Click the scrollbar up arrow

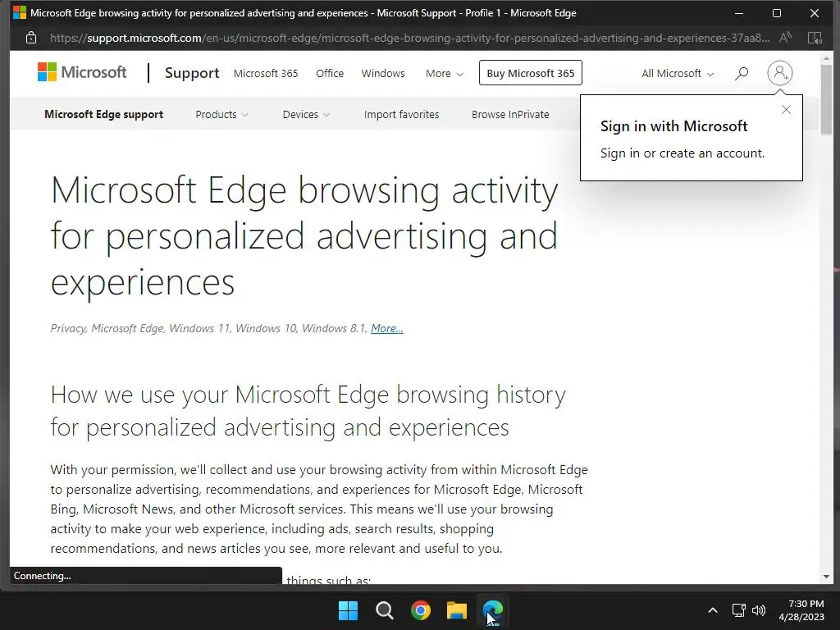825,57
